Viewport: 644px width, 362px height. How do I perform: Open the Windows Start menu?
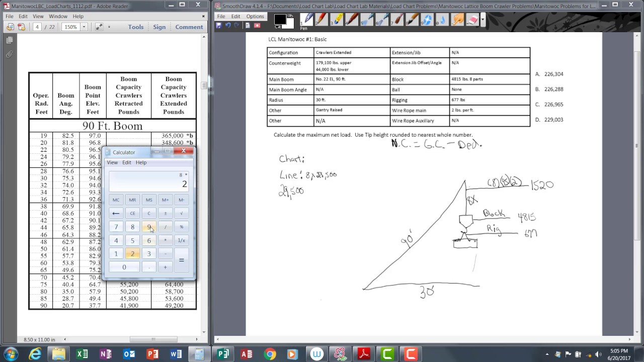[11, 354]
